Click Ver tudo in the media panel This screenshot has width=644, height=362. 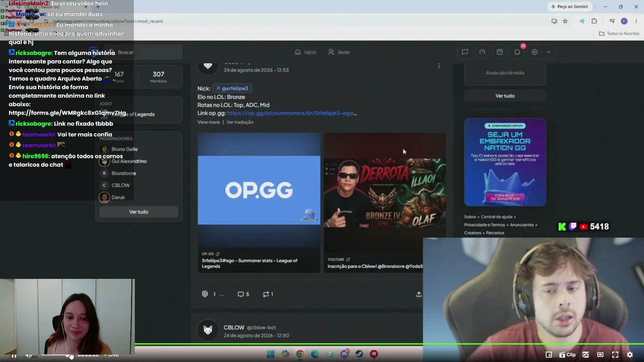point(505,96)
